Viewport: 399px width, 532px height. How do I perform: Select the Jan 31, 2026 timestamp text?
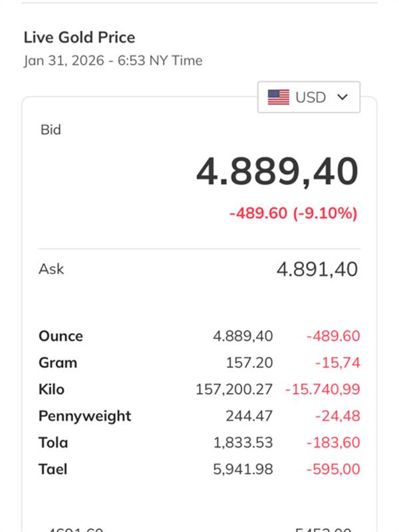(113, 61)
